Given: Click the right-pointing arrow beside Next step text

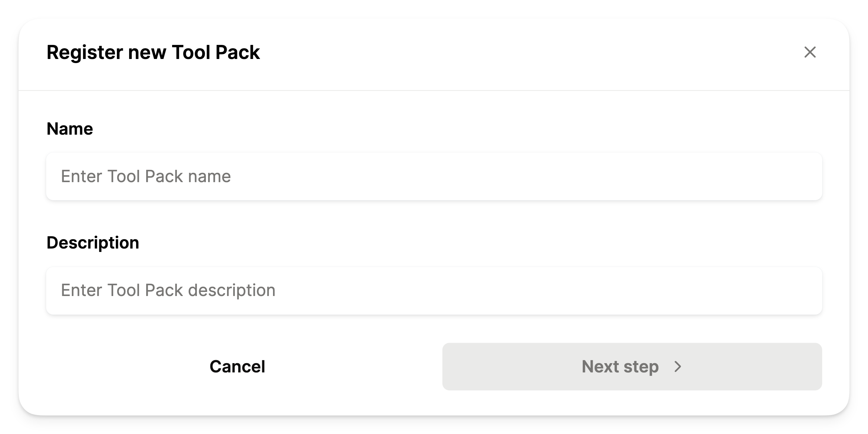Looking at the screenshot, I should click(678, 366).
